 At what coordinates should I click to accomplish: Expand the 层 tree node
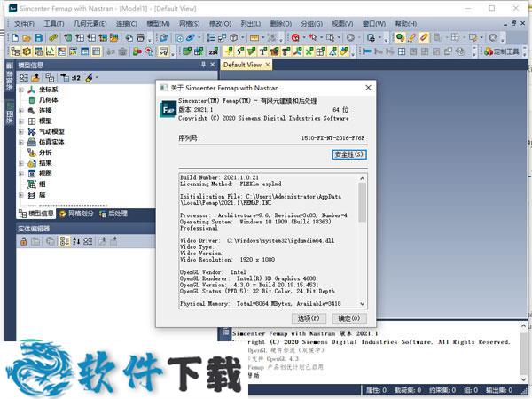pos(21,195)
